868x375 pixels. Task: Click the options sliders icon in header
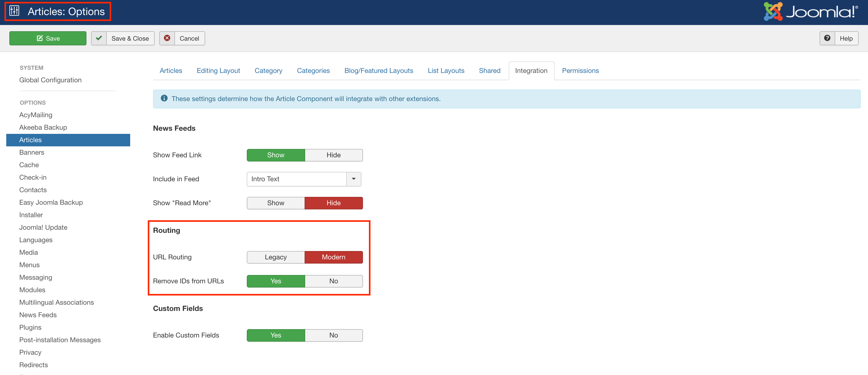(x=15, y=11)
